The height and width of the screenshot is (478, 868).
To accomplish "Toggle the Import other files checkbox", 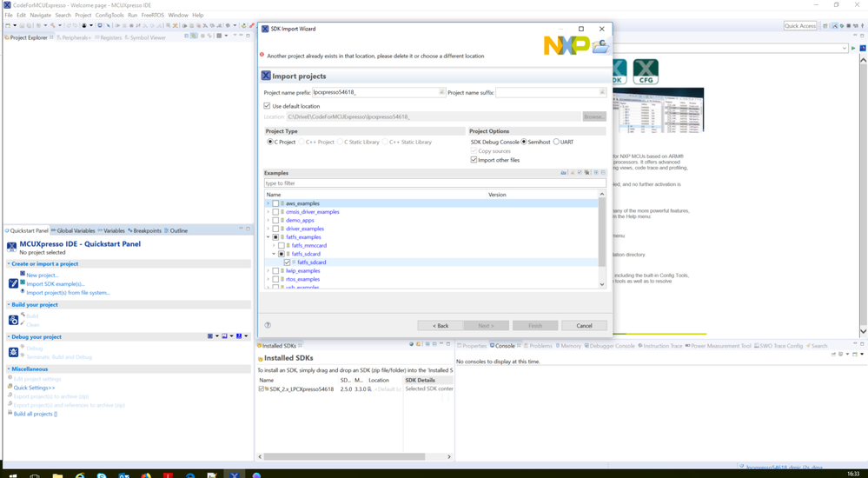I will click(x=474, y=160).
